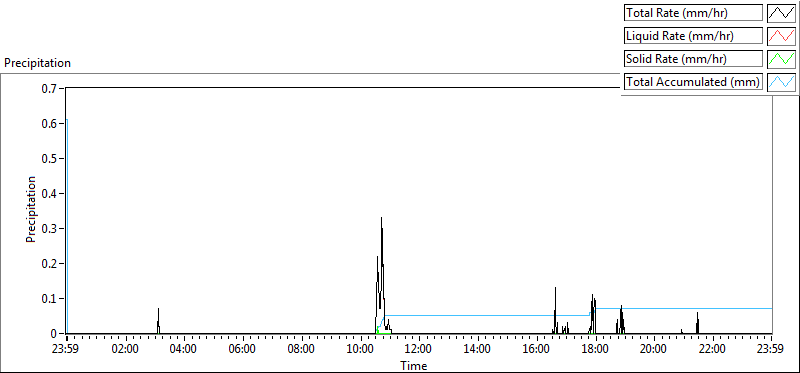This screenshot has width=800, height=373.
Task: Click the Precipitation graph caption above plot
Action: (37, 63)
